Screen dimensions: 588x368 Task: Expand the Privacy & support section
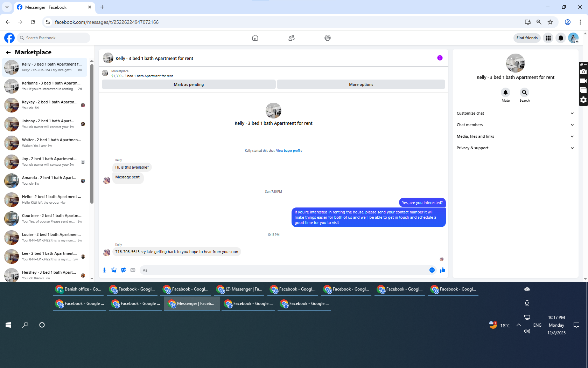[x=515, y=148]
